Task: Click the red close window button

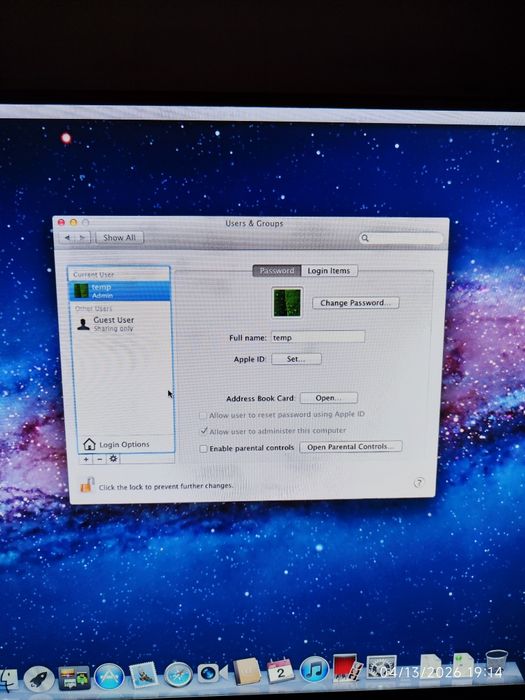Action: [61, 222]
